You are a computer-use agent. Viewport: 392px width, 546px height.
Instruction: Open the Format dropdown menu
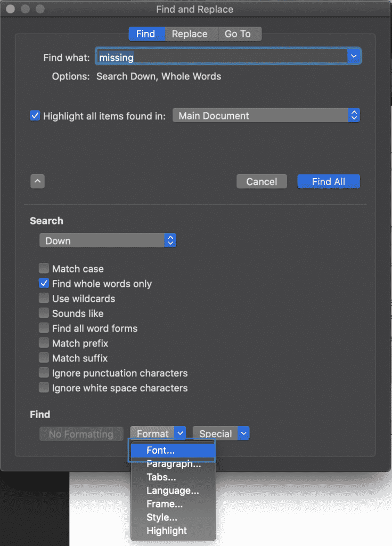[x=180, y=433]
